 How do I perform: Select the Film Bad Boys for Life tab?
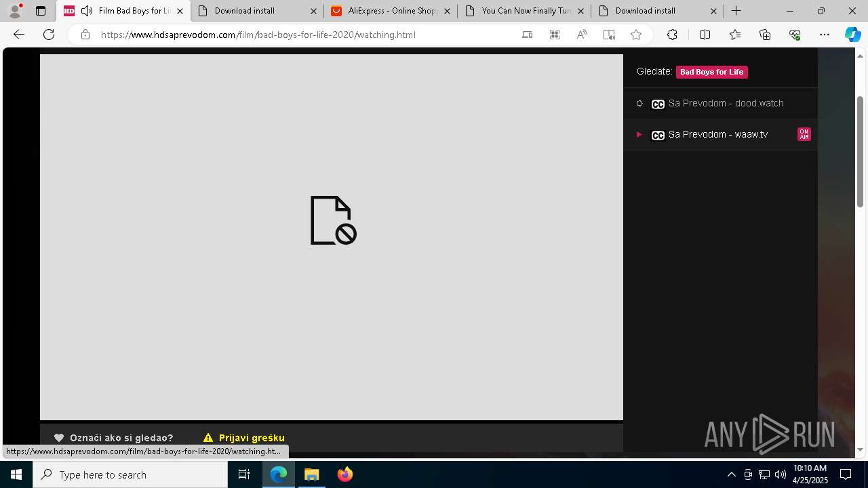[123, 11]
